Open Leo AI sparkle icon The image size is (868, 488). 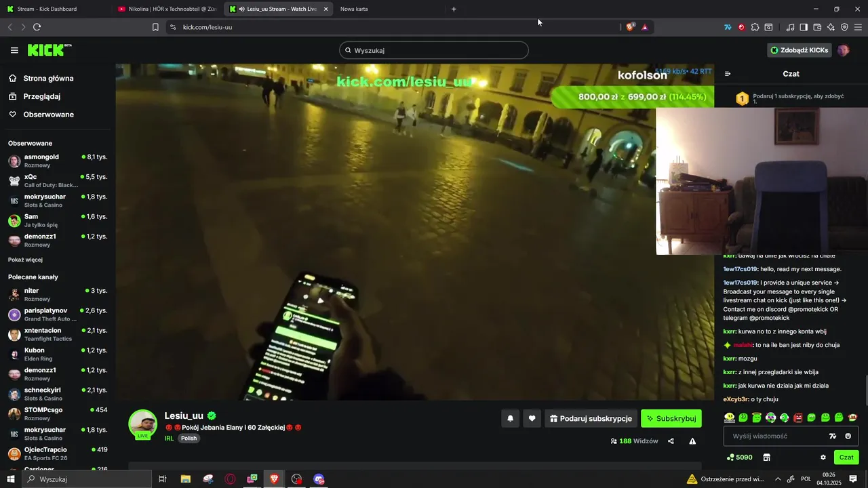[831, 27]
